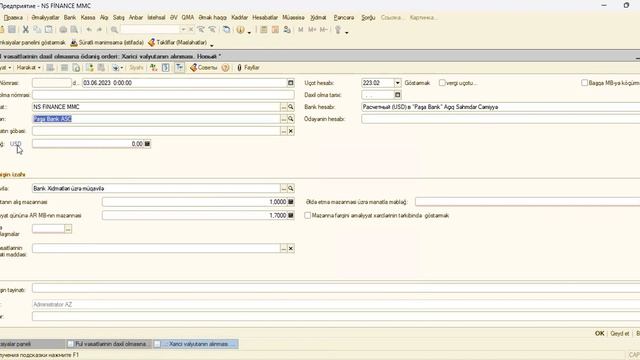The height and width of the screenshot is (360, 640).
Task: Enable the Başqa MB-yə köçürmə checkbox
Action: point(584,83)
